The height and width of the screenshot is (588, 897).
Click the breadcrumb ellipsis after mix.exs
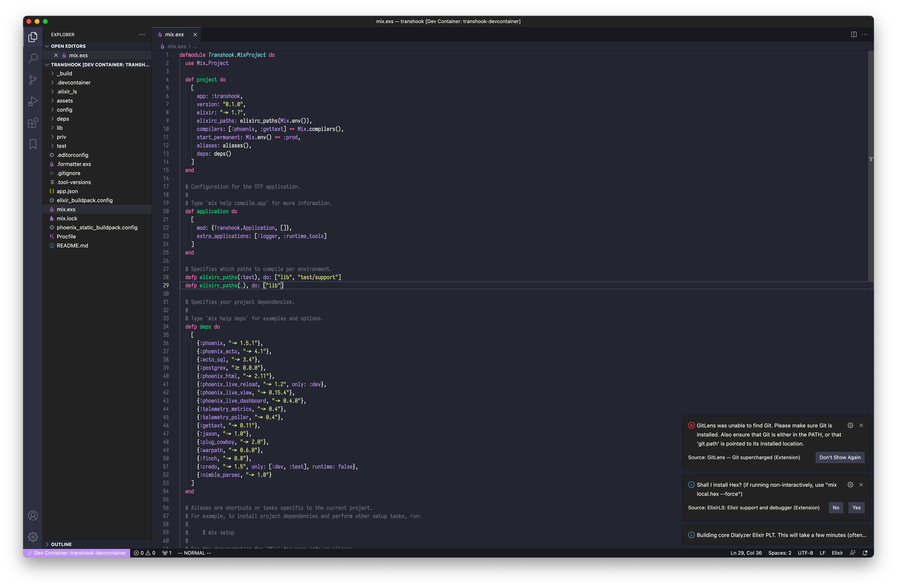[195, 46]
